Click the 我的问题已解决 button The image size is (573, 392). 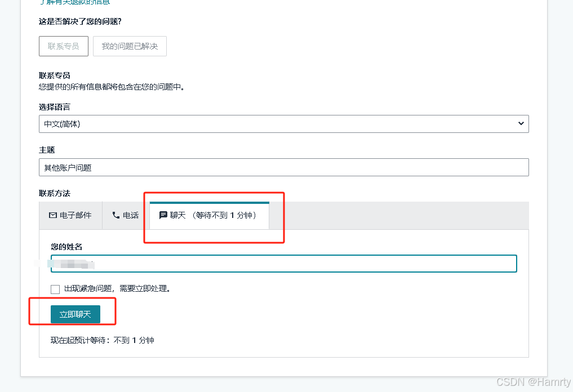(130, 46)
